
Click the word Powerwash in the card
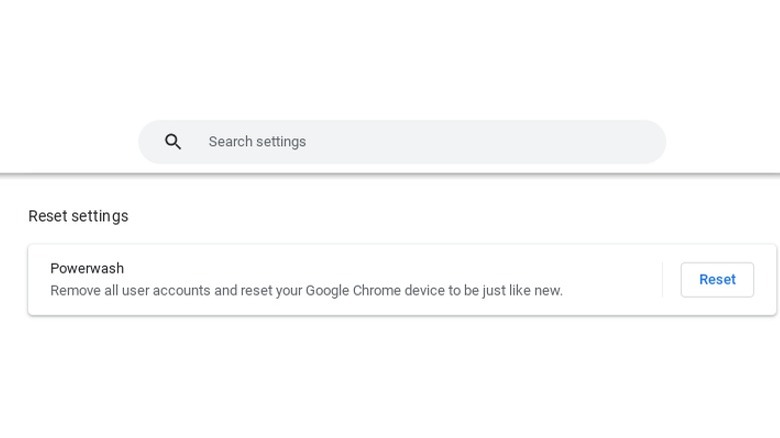click(87, 268)
